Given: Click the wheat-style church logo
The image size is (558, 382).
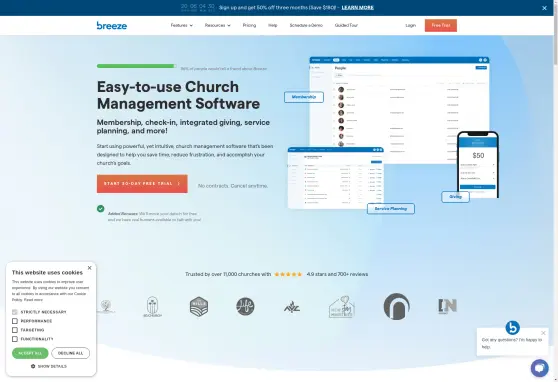Looking at the screenshot, I should click(292, 307).
